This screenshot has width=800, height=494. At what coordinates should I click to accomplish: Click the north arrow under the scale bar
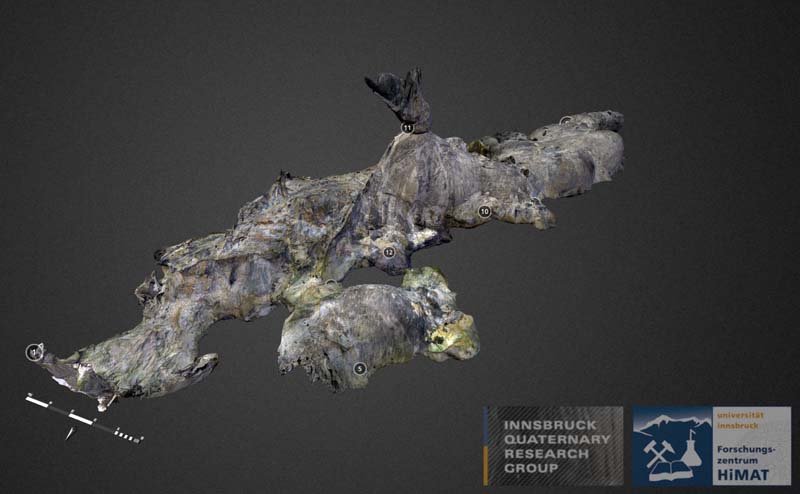click(69, 434)
